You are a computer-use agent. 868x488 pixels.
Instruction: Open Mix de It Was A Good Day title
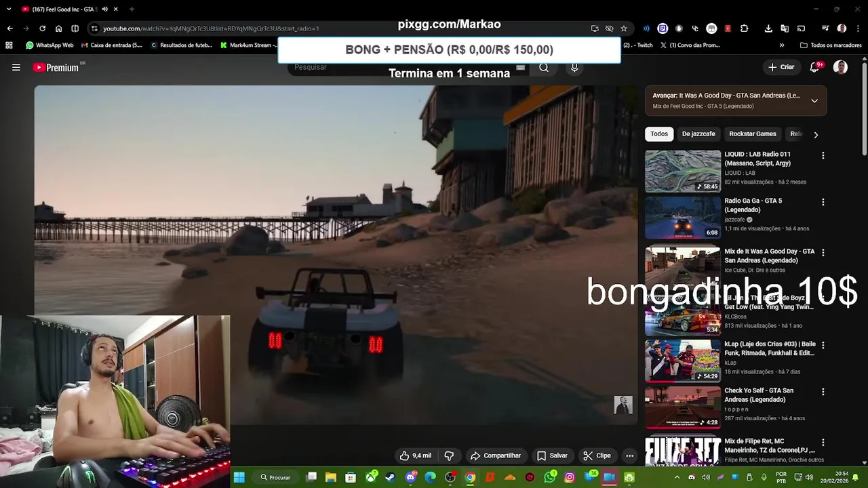770,256
